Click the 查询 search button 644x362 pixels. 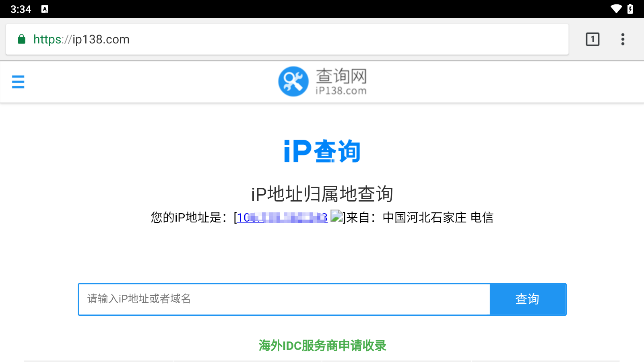(528, 299)
